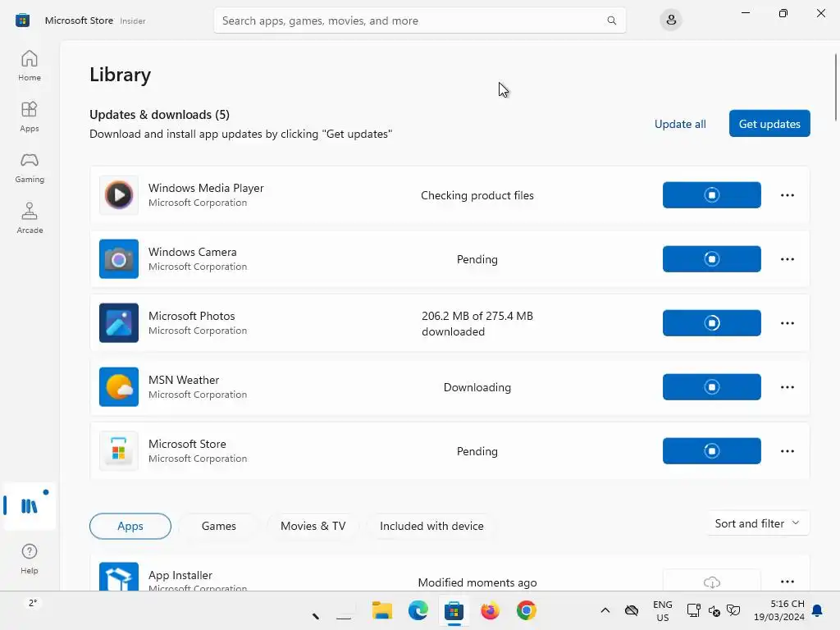Expand the Sort and filter dropdown

[x=757, y=523]
